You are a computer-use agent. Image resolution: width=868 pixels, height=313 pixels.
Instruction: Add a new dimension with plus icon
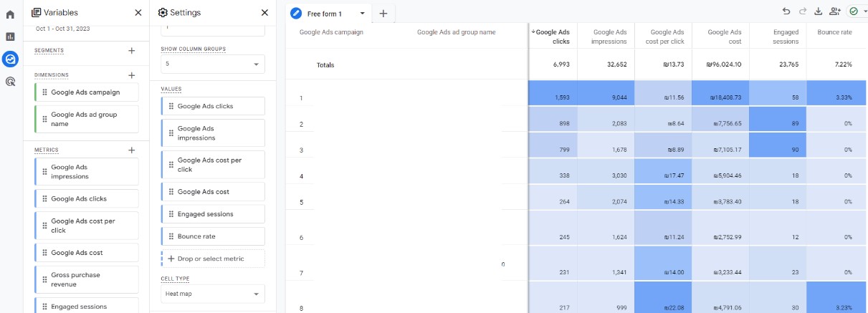point(131,75)
